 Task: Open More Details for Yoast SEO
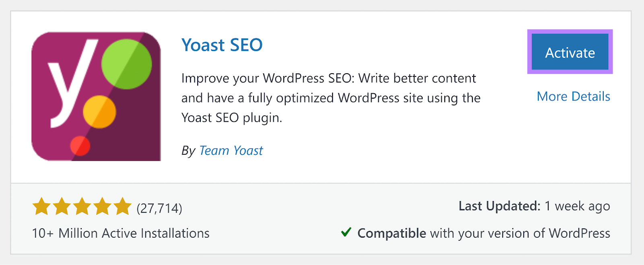pos(573,96)
